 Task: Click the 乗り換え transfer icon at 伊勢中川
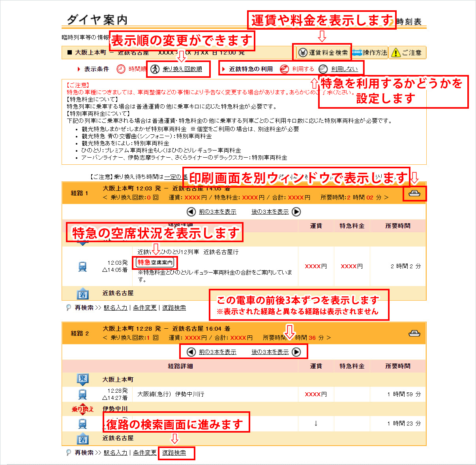[82, 409]
